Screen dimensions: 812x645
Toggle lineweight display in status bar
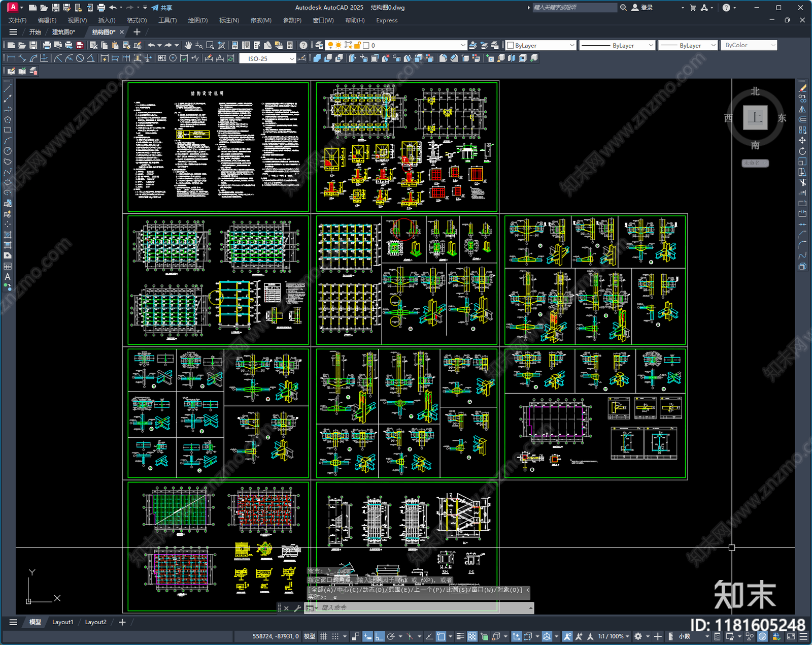click(x=460, y=636)
